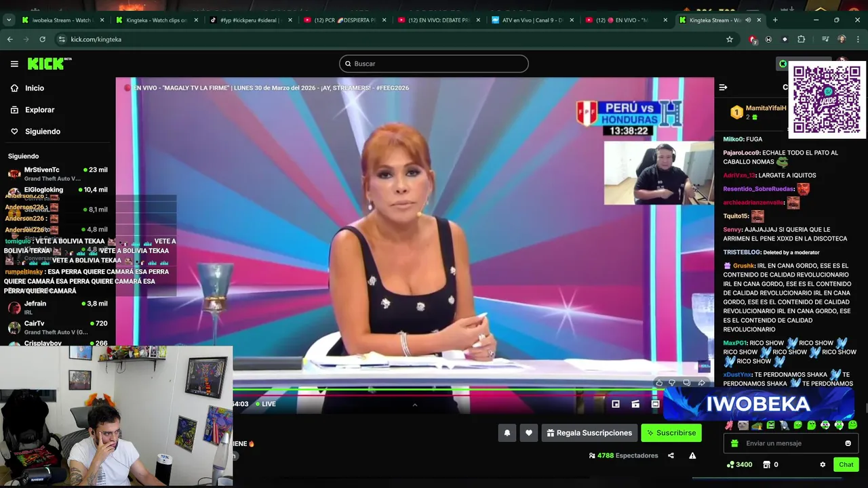Viewport: 868px width, 488px height.
Task: Toggle theater mode on the player
Action: 655,404
